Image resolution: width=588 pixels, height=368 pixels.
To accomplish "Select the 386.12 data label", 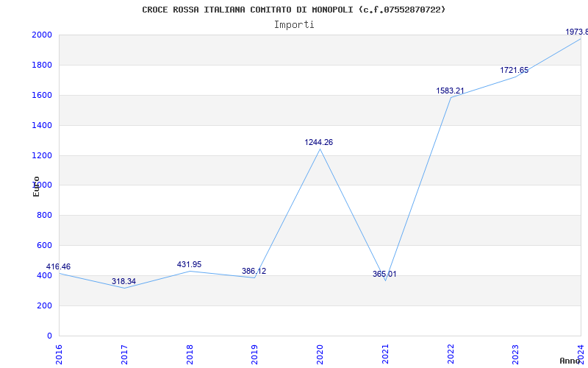I will point(254,271).
